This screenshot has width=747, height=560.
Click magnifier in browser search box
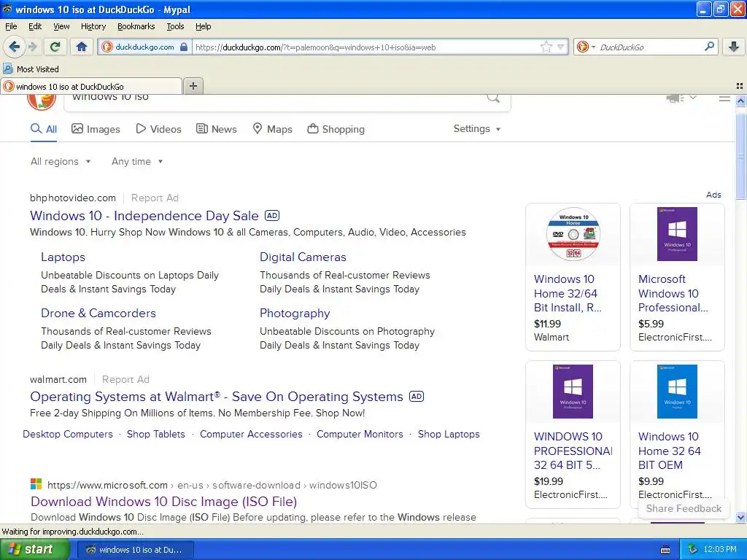(709, 47)
